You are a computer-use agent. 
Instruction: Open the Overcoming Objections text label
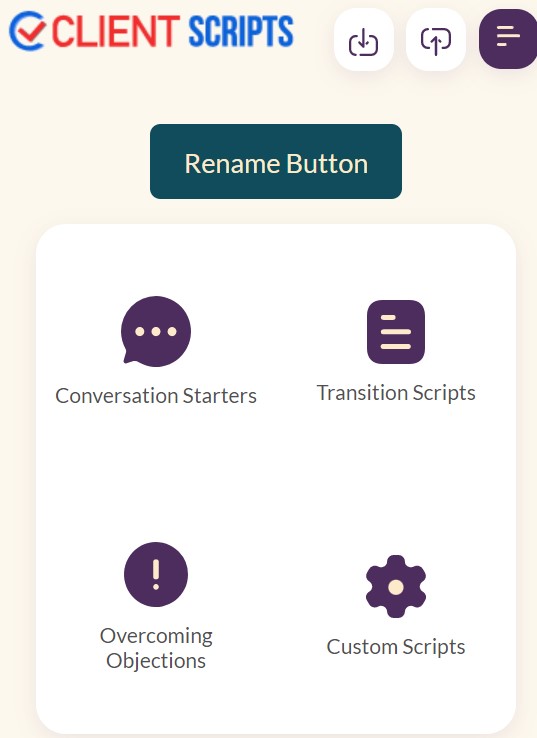point(156,648)
